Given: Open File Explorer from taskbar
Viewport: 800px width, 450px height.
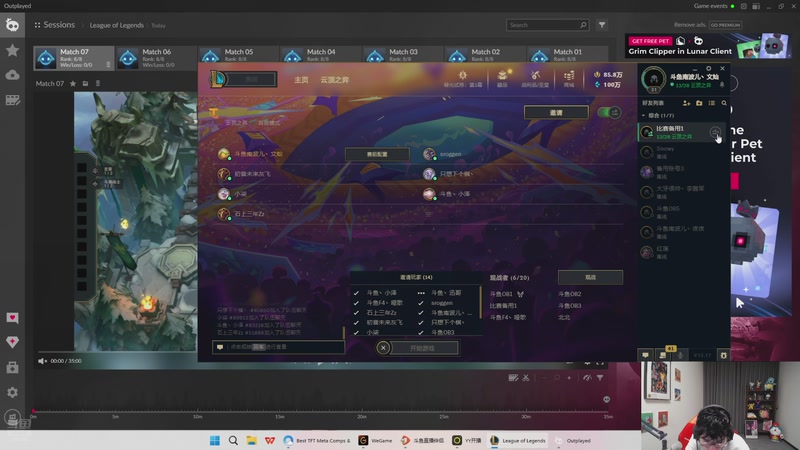Looking at the screenshot, I should (252, 440).
